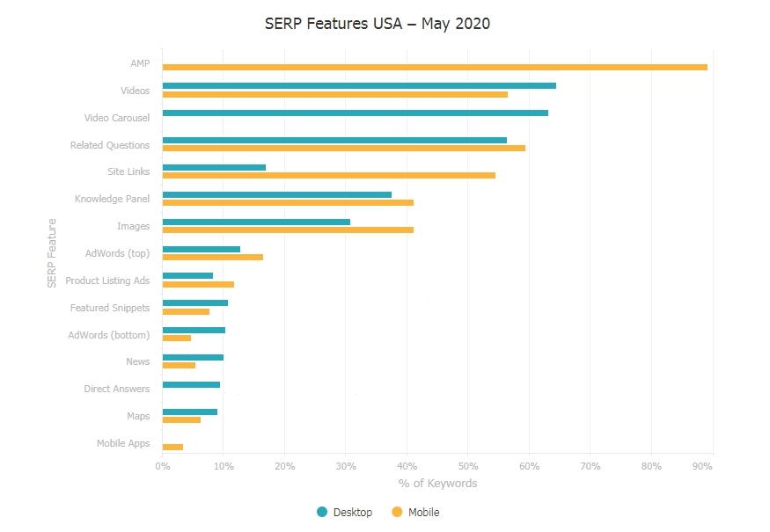The height and width of the screenshot is (532, 770).
Task: Click the teal Desktop legend marker
Action: coord(323,512)
